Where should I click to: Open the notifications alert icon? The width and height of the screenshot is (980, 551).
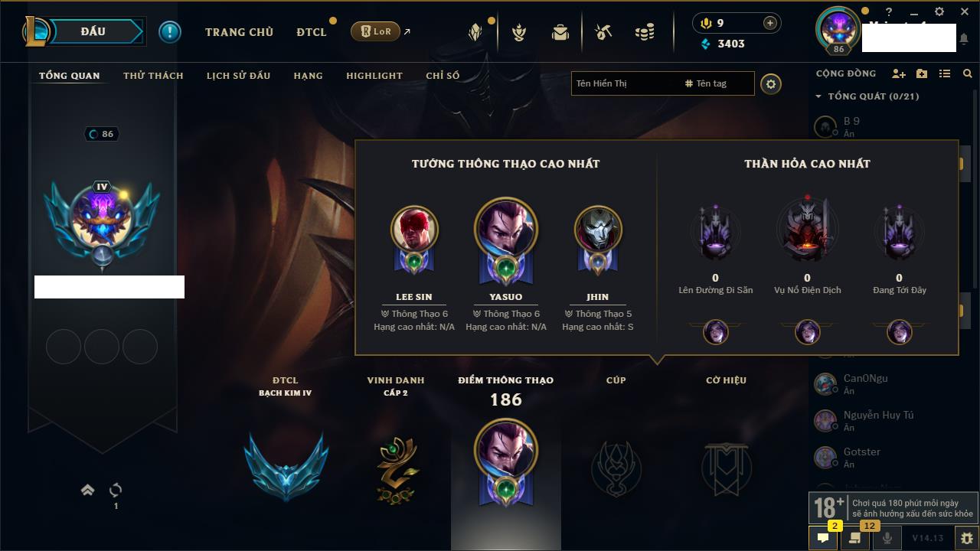tap(169, 32)
